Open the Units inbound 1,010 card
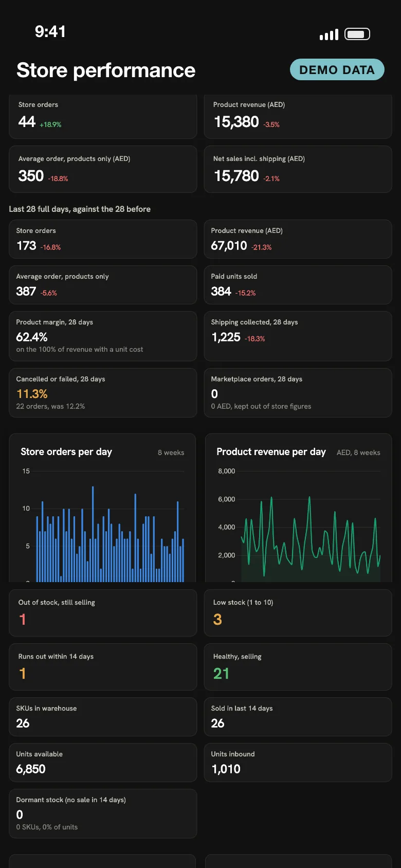The height and width of the screenshot is (868, 401). pyautogui.click(x=298, y=763)
